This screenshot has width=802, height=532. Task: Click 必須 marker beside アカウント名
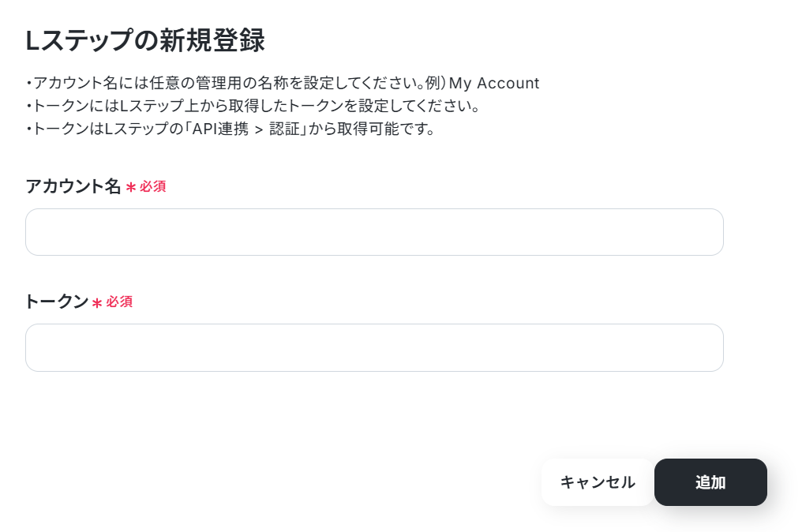pos(153,187)
